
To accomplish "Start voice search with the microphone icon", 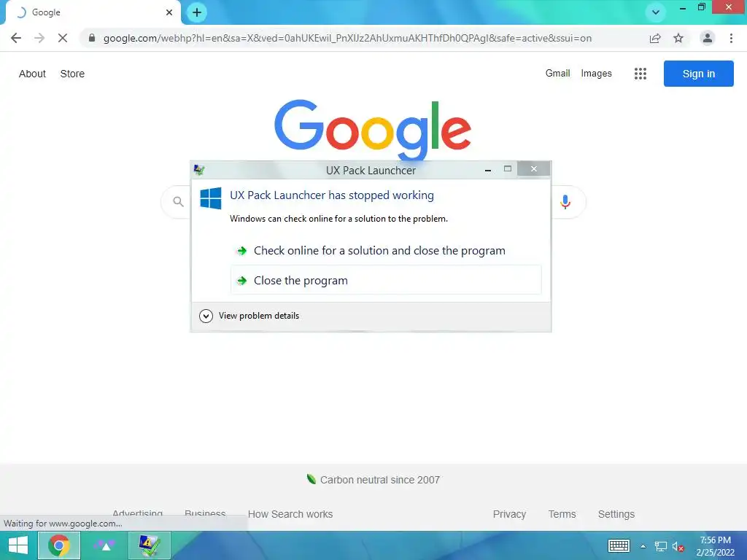I will click(x=565, y=202).
